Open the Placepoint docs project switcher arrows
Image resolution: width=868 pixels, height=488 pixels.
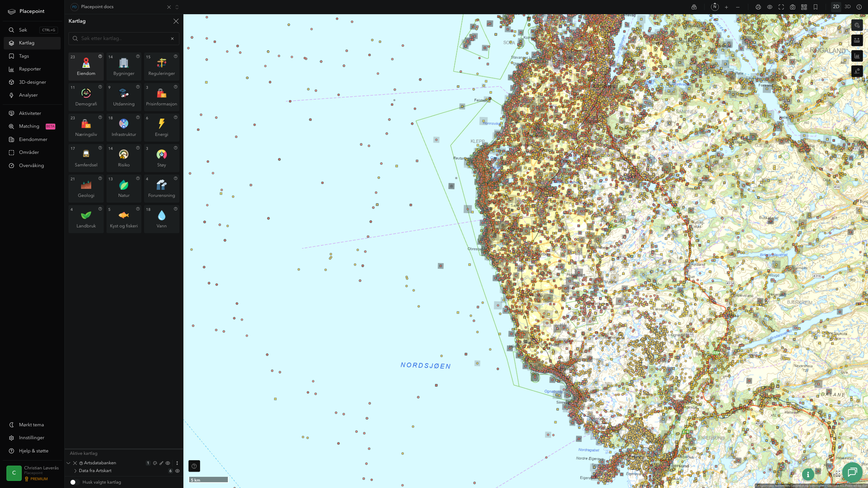177,7
